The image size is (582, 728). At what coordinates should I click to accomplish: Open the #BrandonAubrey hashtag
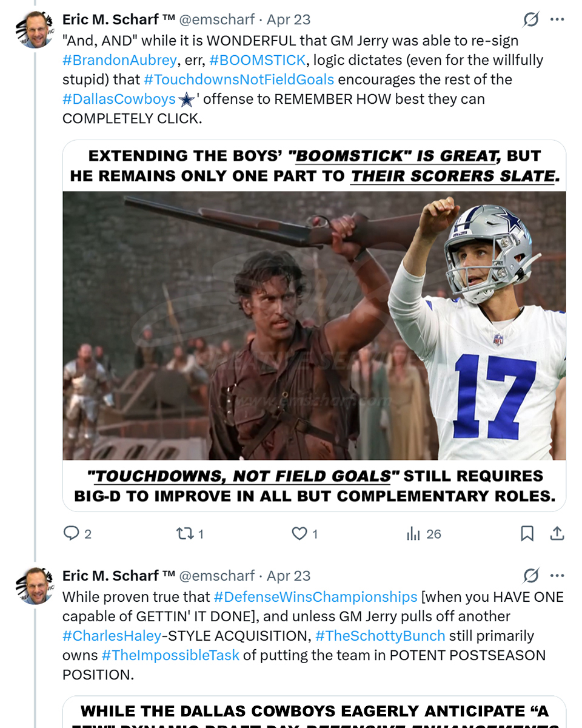point(119,60)
